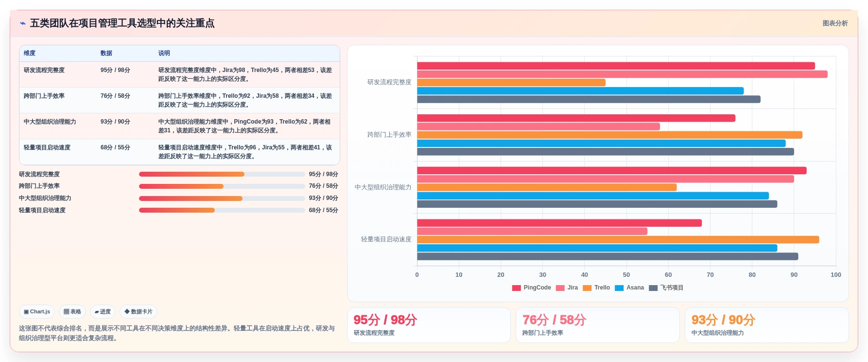Click chart y-axis label 轻量项目启动速度
This screenshot has height=362, width=868.
click(386, 239)
